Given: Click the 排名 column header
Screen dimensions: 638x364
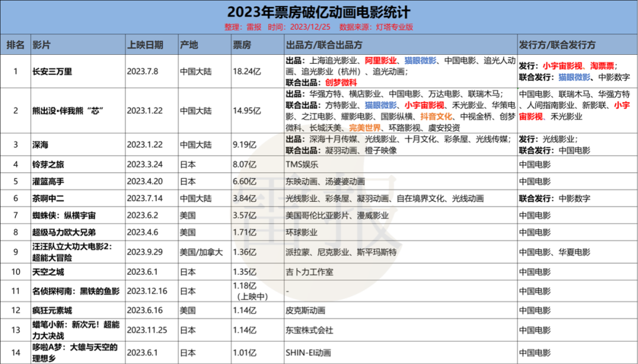Looking at the screenshot, I should pos(15,45).
